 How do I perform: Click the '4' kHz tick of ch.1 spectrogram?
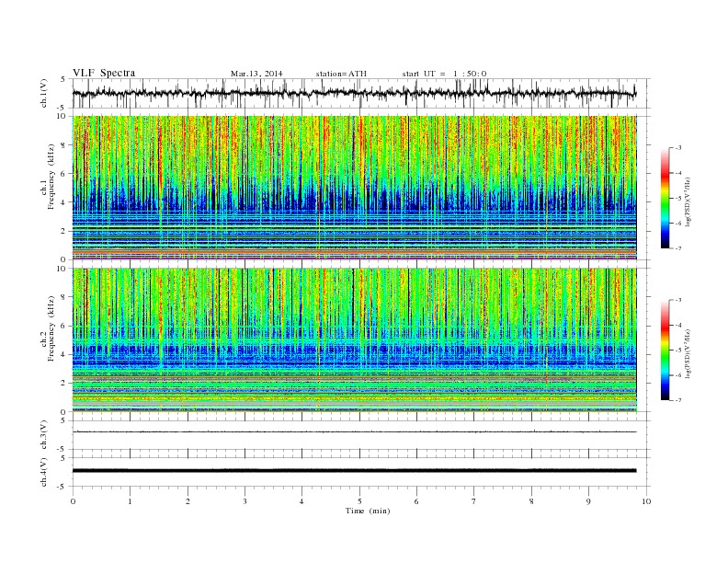point(63,202)
